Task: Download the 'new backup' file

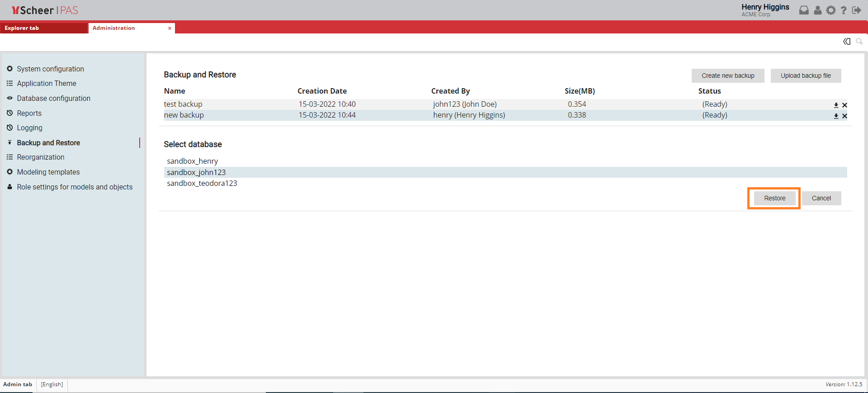Action: [836, 116]
